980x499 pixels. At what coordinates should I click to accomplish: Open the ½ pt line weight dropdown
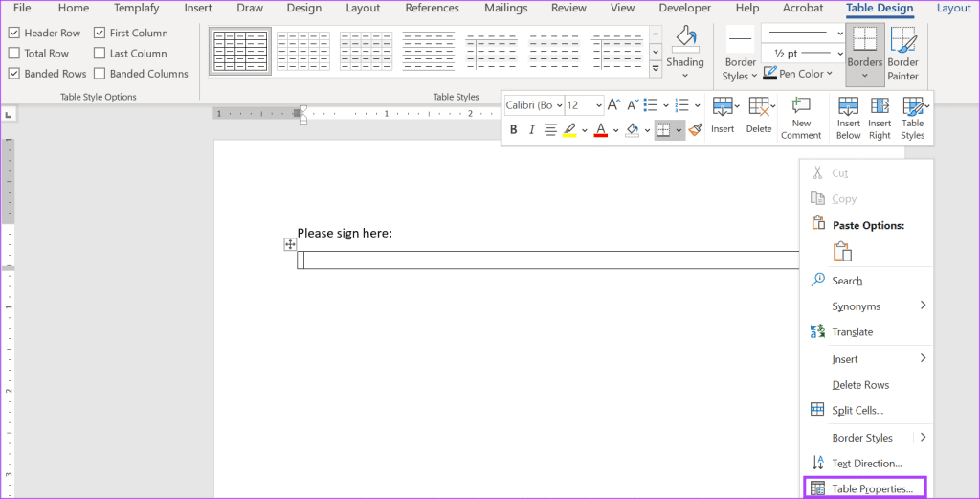(840, 53)
